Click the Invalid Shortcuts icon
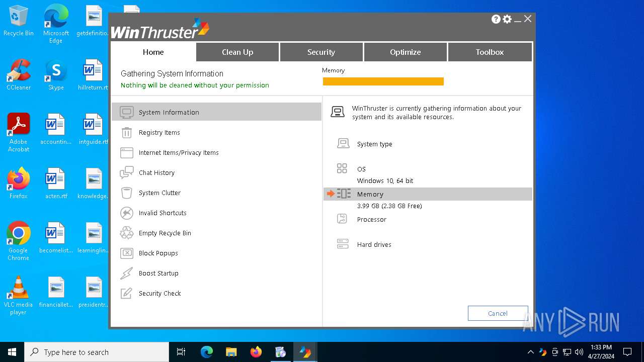 (127, 213)
